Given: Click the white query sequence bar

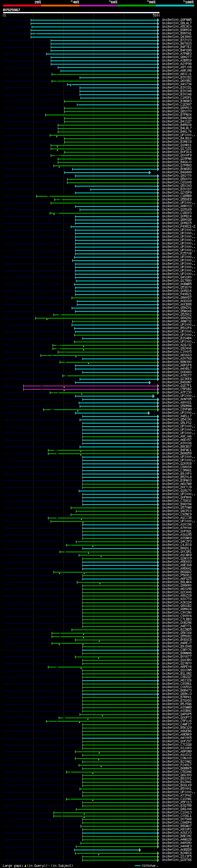Looking at the screenshot, I should coord(81,13).
